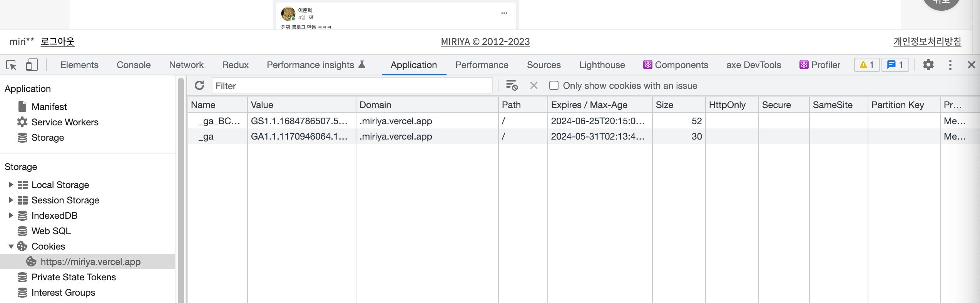Expand the IndexedDB tree
980x303 pixels.
11,215
